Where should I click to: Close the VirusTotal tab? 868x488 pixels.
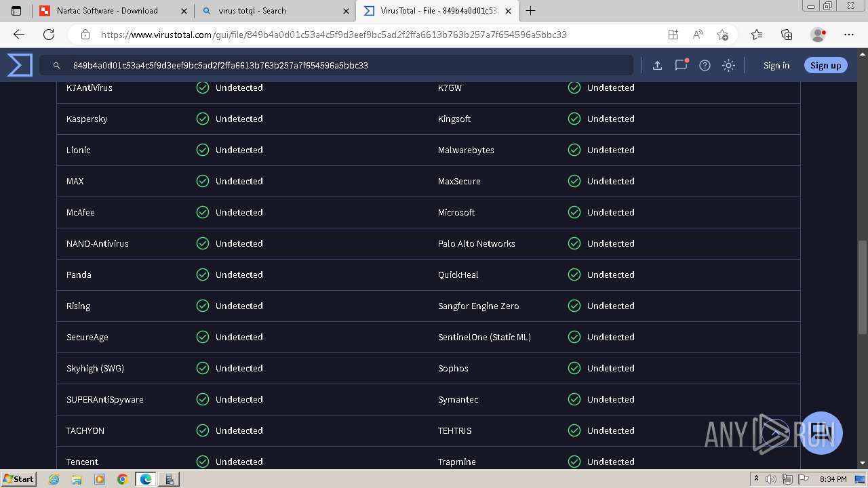coord(508,11)
